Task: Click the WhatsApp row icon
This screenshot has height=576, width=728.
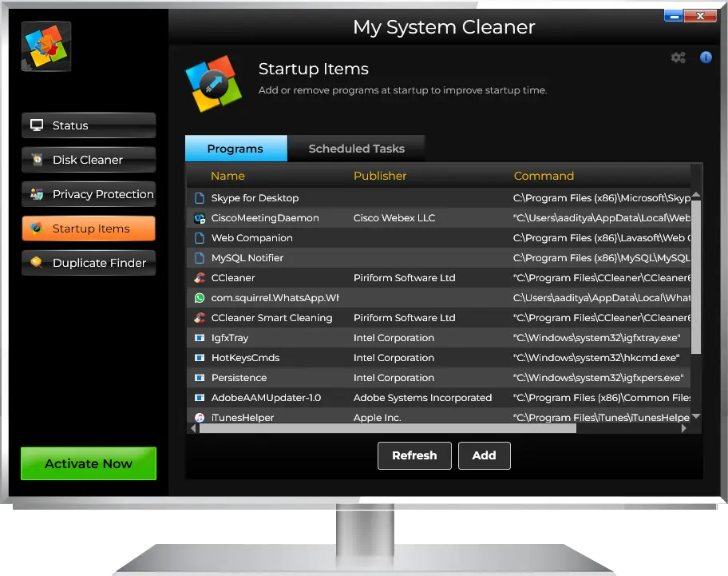Action: pyautogui.click(x=200, y=298)
